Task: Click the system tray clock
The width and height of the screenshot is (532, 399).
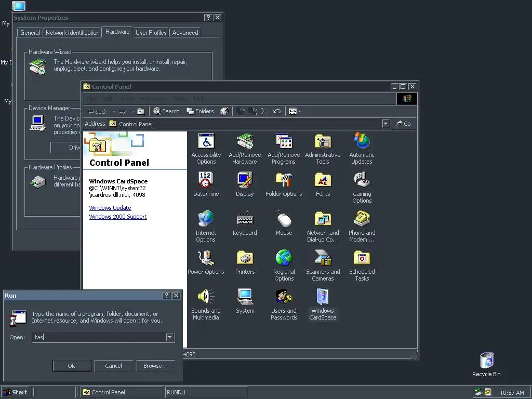Action: [512, 393]
